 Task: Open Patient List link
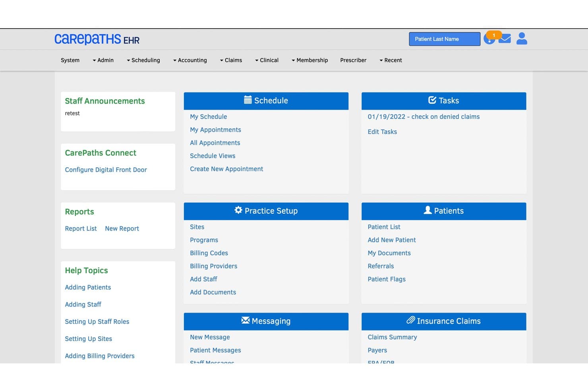pos(384,227)
